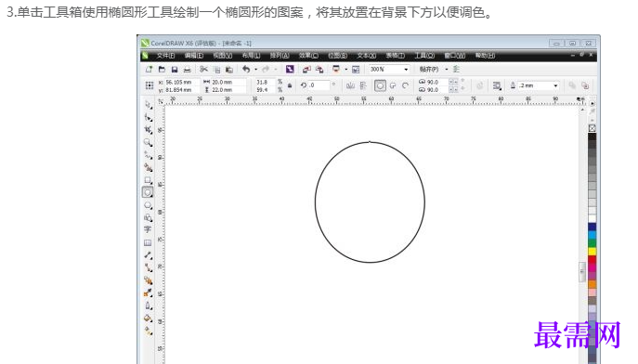Click the x position 56.105 mm field
638x364 pixels.
[x=182, y=82]
